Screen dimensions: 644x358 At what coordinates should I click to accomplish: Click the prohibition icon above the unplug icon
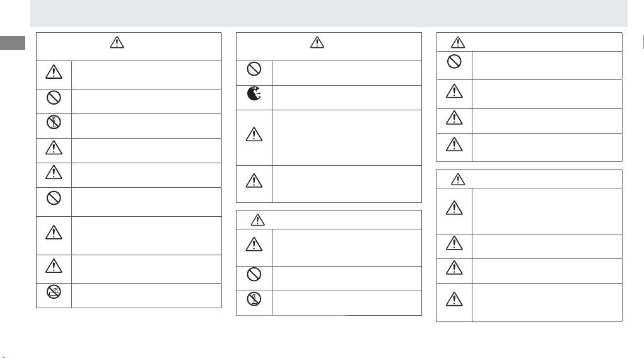pos(254,69)
